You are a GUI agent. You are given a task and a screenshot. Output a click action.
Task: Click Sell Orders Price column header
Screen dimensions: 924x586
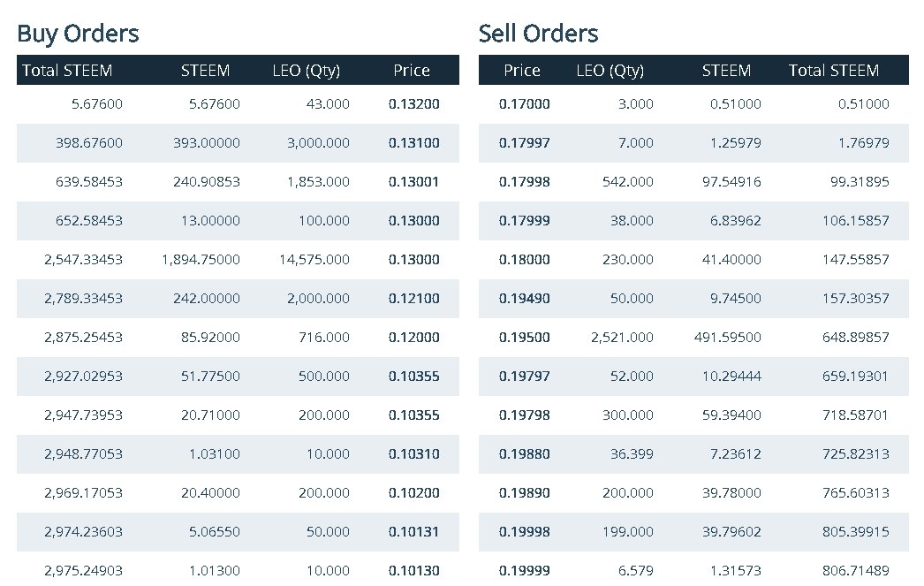(521, 71)
